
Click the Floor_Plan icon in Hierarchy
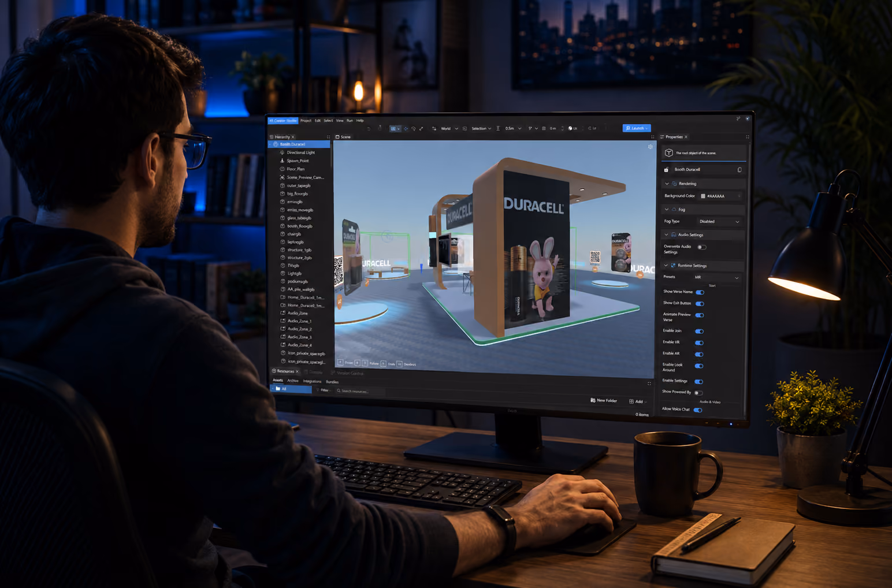pyautogui.click(x=282, y=169)
